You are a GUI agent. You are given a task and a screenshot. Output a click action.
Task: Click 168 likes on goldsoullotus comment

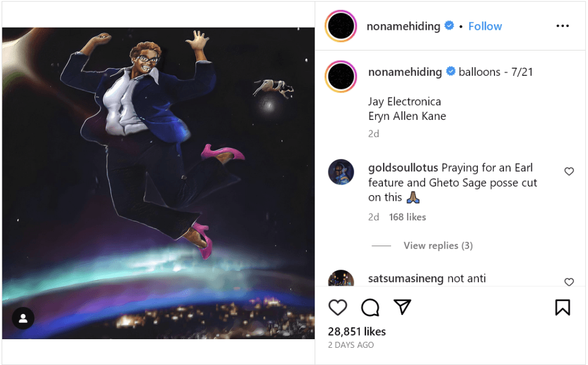coord(407,217)
